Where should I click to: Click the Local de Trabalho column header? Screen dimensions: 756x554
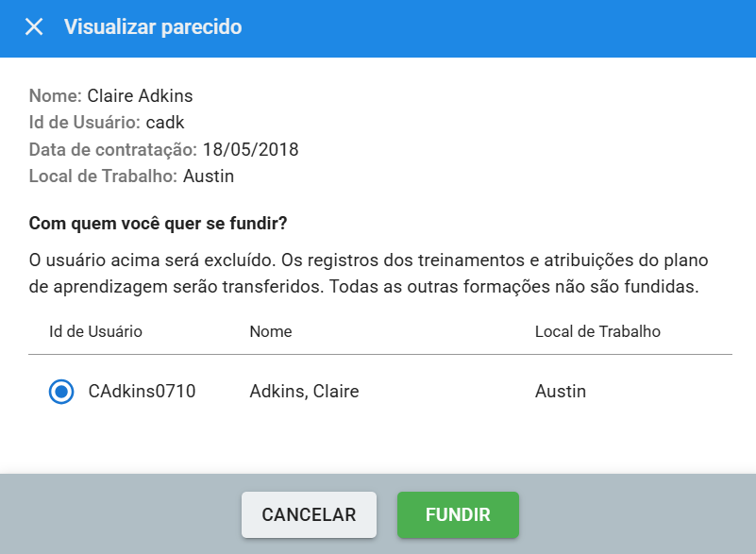[596, 331]
